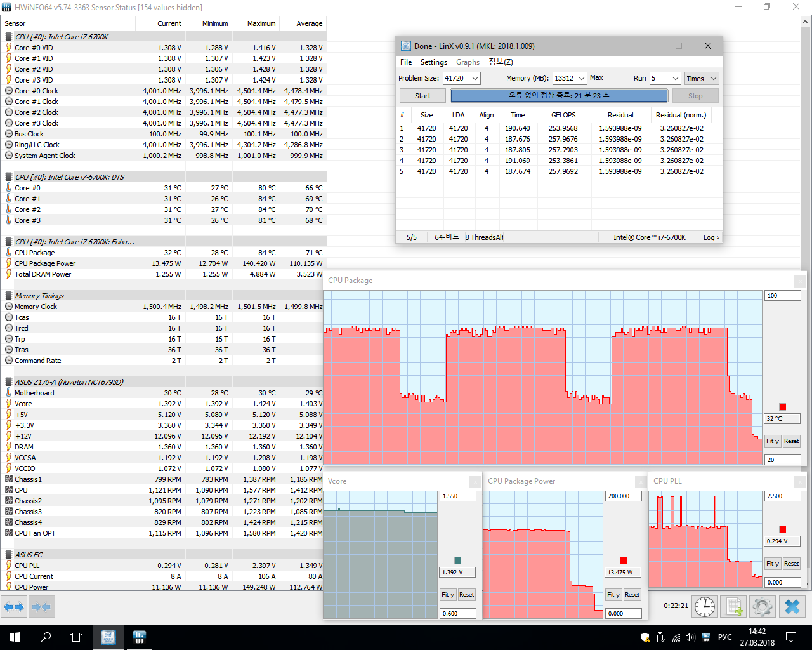Select the CPU Package Power sensor row

164,263
